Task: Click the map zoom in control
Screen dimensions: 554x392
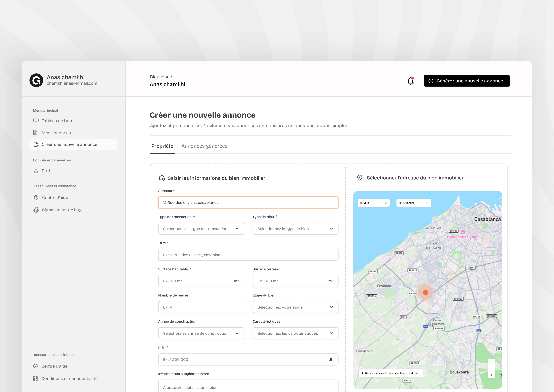Action: [x=492, y=375]
